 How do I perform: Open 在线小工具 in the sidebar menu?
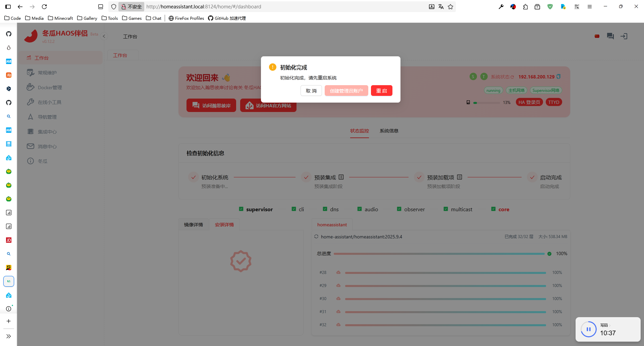(60, 102)
